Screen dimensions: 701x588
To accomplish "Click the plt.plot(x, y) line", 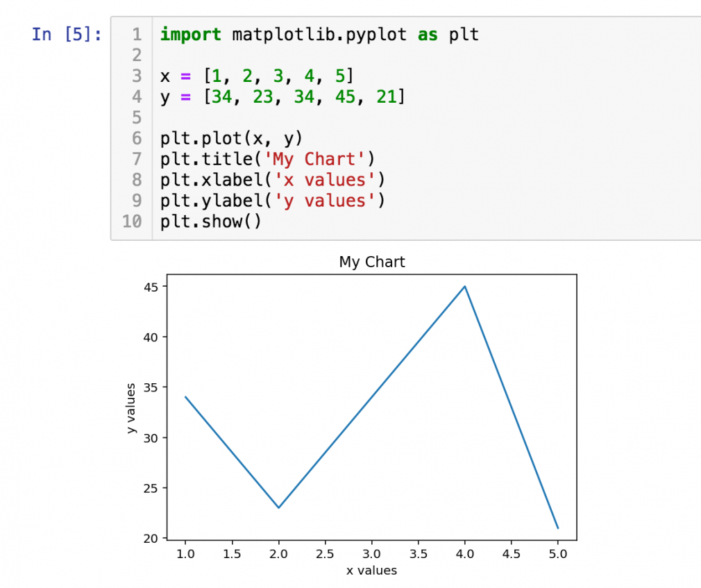I will 232,138.
